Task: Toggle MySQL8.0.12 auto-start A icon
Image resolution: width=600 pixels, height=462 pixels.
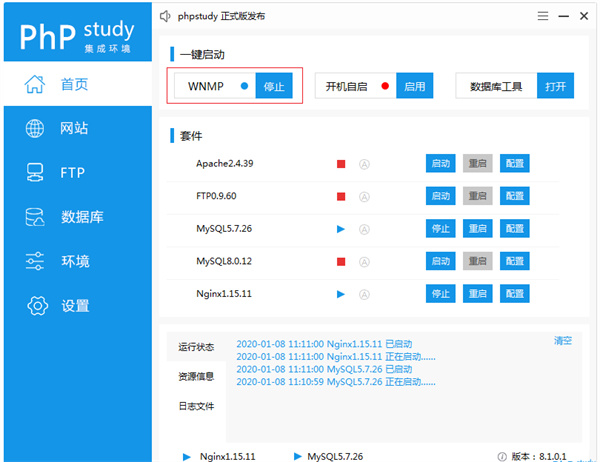Action: 364,262
